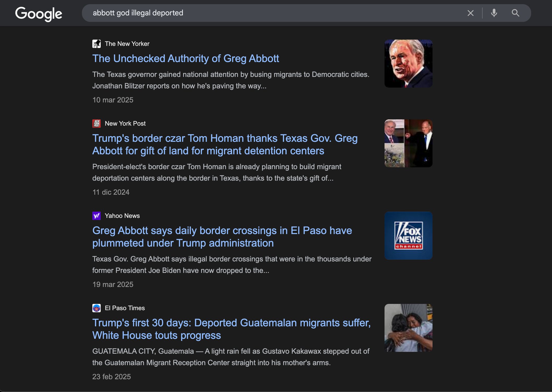Open The New Yorker article thumbnail illustration
This screenshot has width=552, height=392.
pos(408,64)
